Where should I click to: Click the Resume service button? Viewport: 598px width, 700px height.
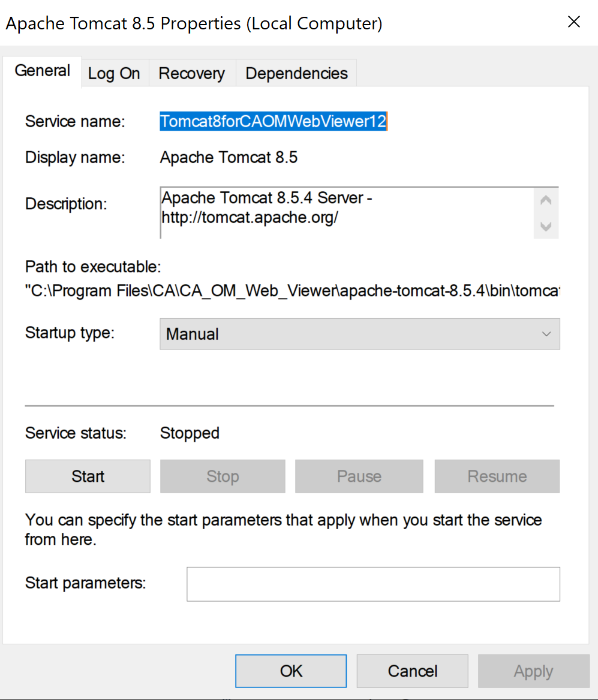[x=497, y=476]
